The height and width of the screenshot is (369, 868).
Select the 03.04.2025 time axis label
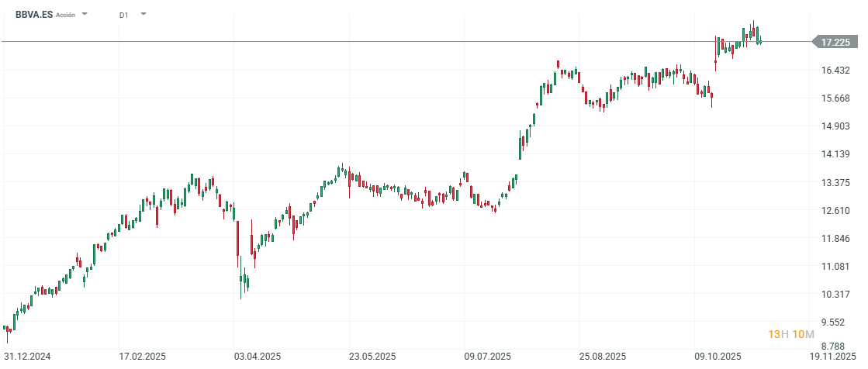tap(257, 357)
